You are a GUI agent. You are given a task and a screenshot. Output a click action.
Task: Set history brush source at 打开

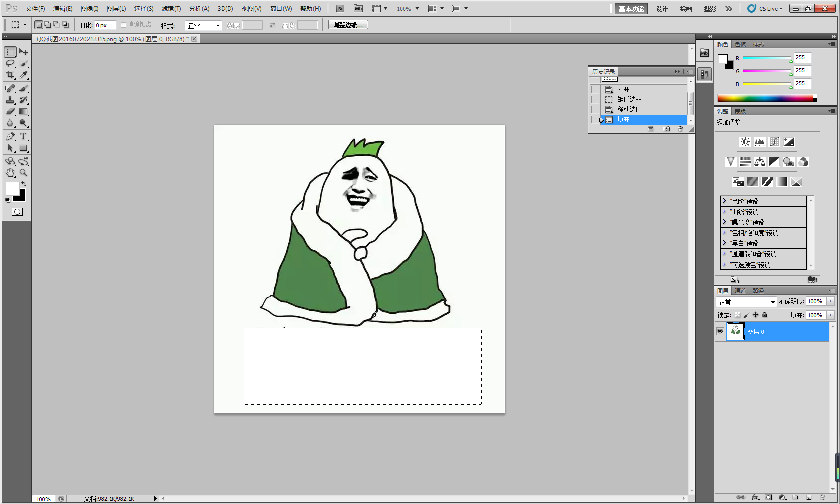pyautogui.click(x=595, y=90)
